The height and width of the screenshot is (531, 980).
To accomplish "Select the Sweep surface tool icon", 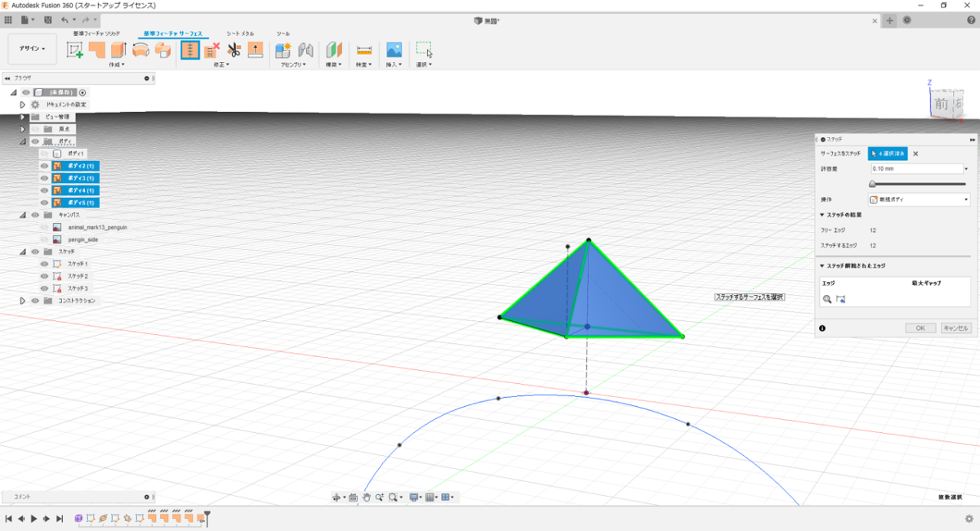I will pyautogui.click(x=163, y=50).
